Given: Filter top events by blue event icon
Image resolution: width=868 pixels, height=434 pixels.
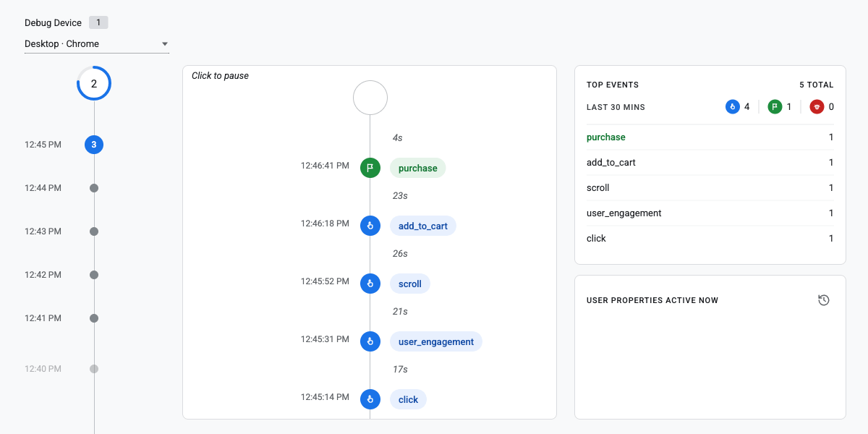Looking at the screenshot, I should pyautogui.click(x=733, y=107).
